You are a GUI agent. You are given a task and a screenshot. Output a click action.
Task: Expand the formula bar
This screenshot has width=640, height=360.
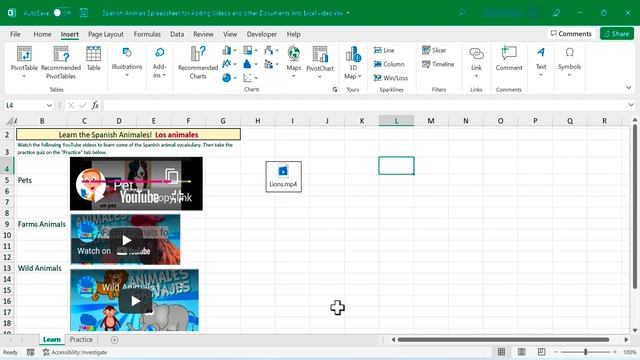(x=631, y=105)
